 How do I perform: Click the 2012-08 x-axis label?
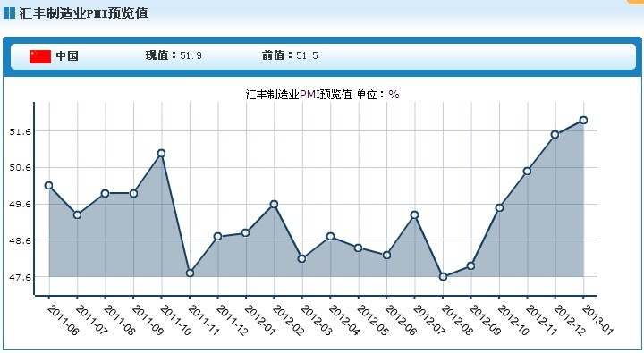click(457, 320)
